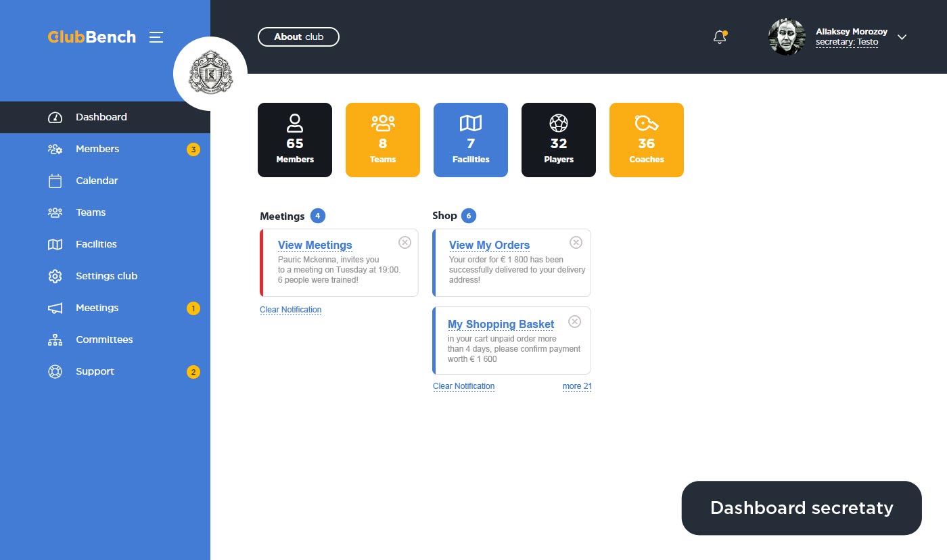The image size is (947, 560).
Task: Open the club crest logo
Action: (x=210, y=74)
